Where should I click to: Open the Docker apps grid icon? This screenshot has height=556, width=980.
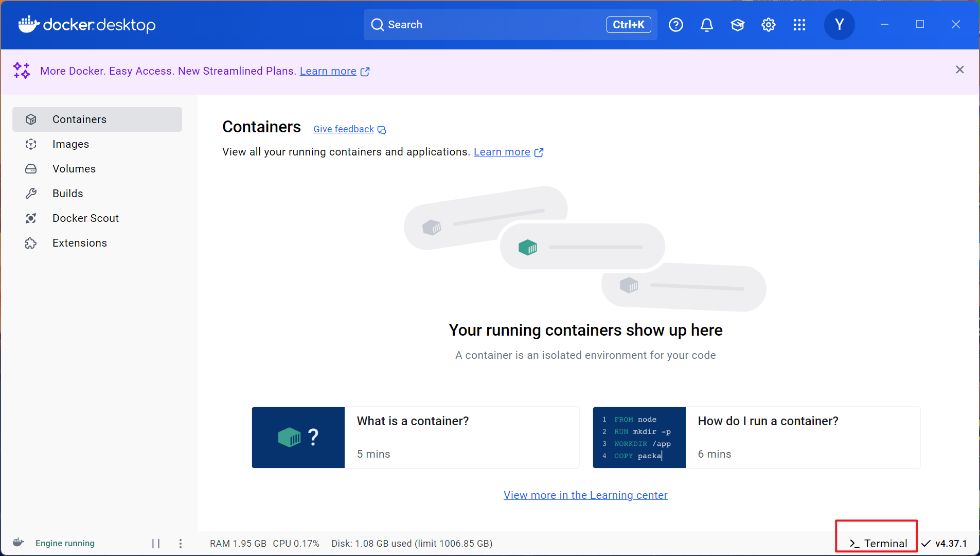pyautogui.click(x=799, y=25)
